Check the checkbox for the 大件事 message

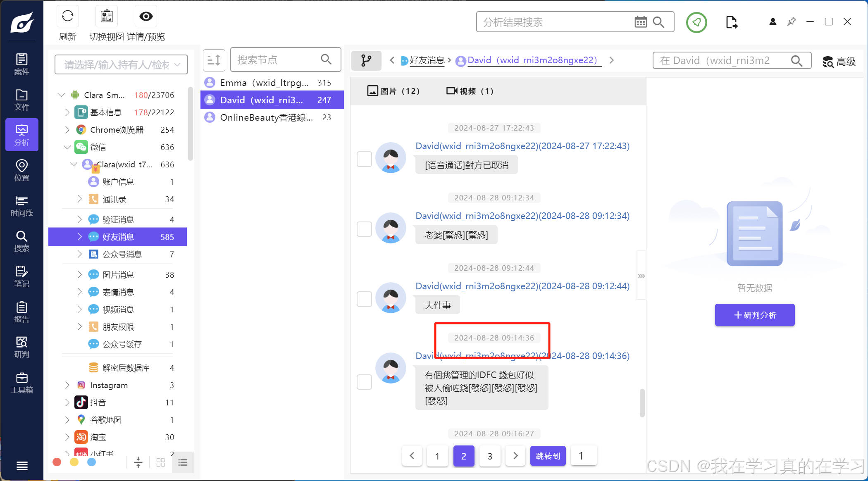point(364,299)
